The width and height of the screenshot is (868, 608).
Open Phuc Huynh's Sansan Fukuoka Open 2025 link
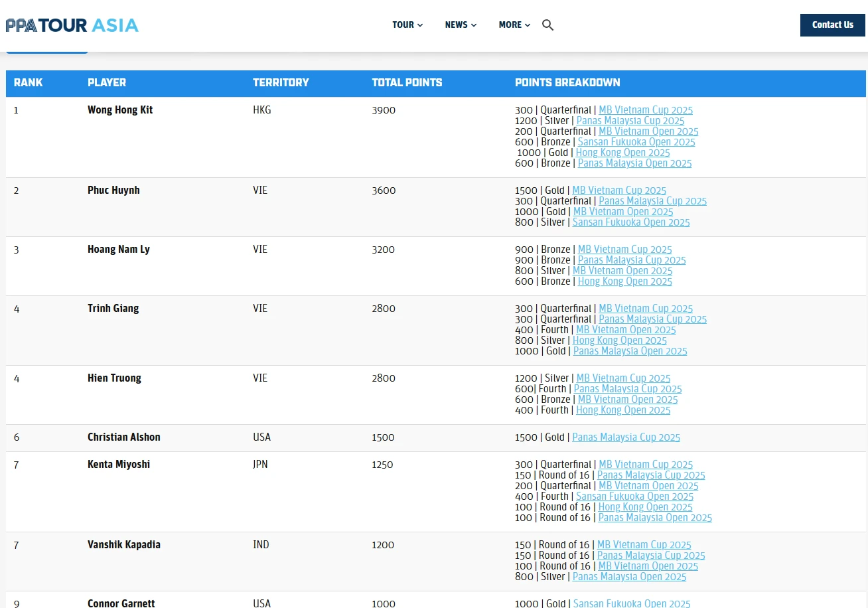coord(630,222)
